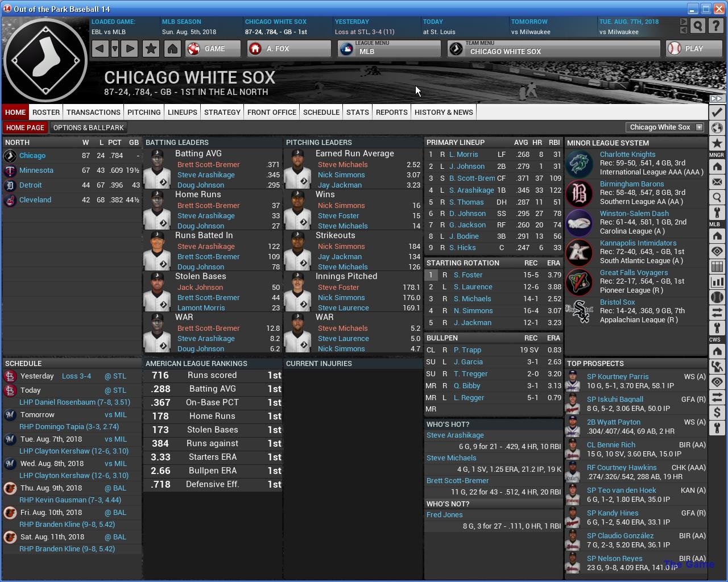Click the diamond field icon under MLB
The height and width of the screenshot is (582, 728).
pos(717,251)
